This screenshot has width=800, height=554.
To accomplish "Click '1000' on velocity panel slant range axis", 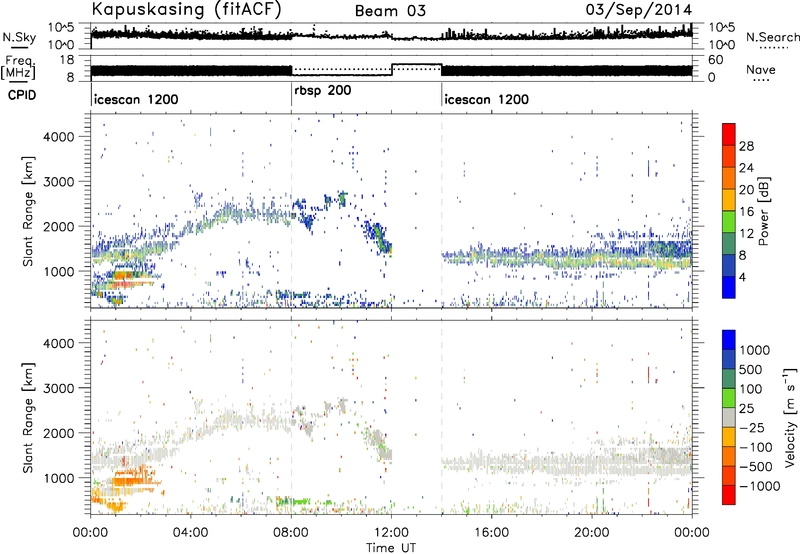I will [58, 478].
